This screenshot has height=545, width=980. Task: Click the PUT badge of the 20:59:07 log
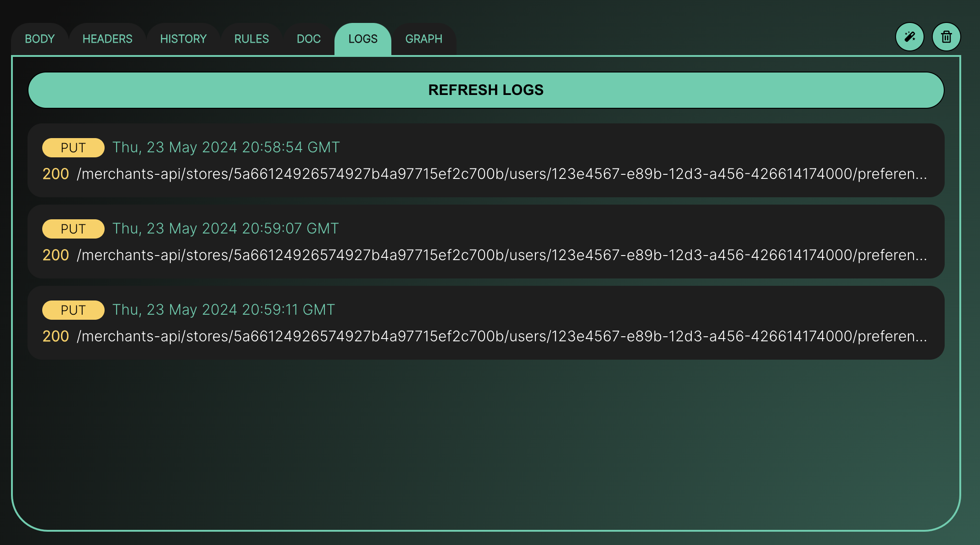[73, 229]
